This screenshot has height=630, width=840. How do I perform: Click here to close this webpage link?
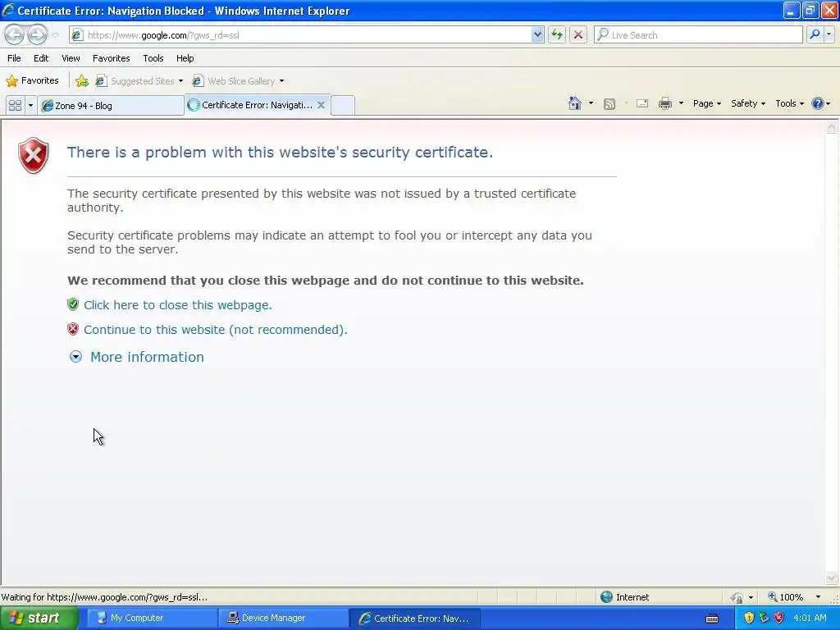pos(178,305)
